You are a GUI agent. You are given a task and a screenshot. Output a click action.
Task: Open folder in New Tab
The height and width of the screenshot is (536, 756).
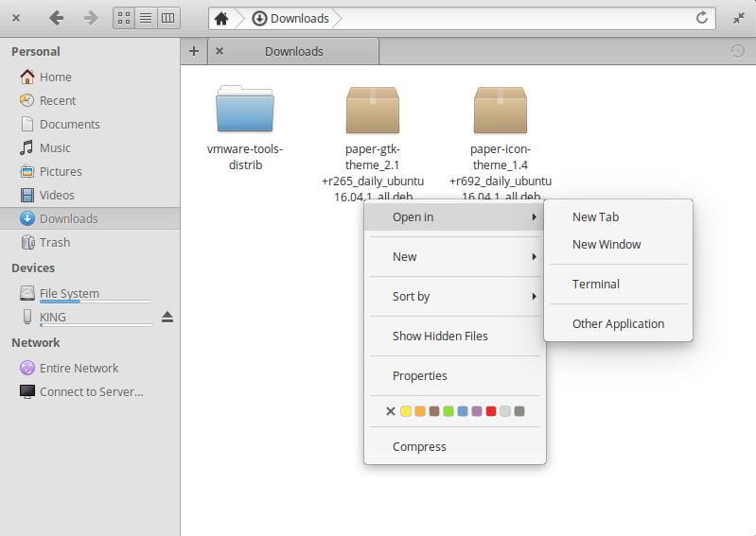click(x=618, y=217)
